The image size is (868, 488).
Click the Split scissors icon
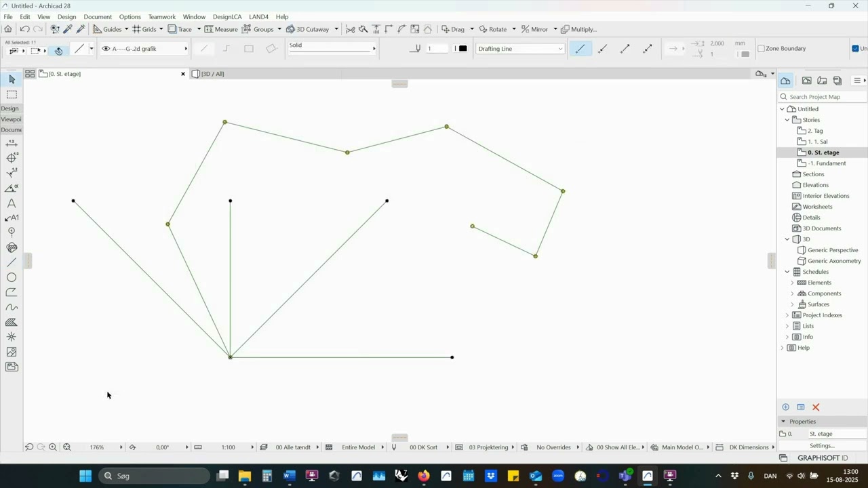coord(350,29)
